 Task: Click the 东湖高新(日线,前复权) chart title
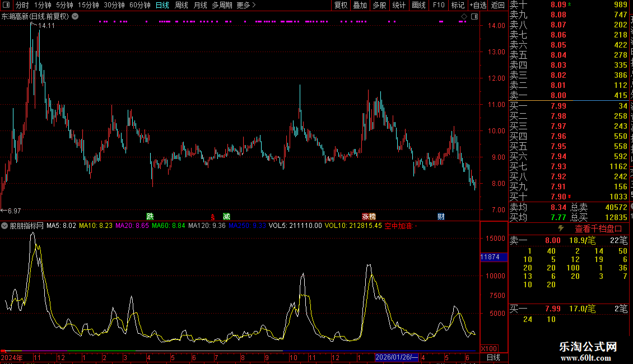[x=35, y=16]
